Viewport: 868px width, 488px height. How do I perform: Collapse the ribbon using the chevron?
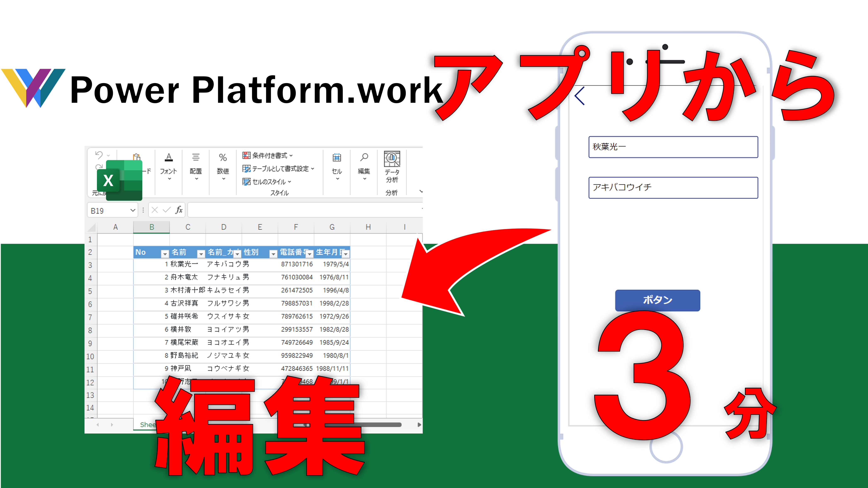[420, 191]
